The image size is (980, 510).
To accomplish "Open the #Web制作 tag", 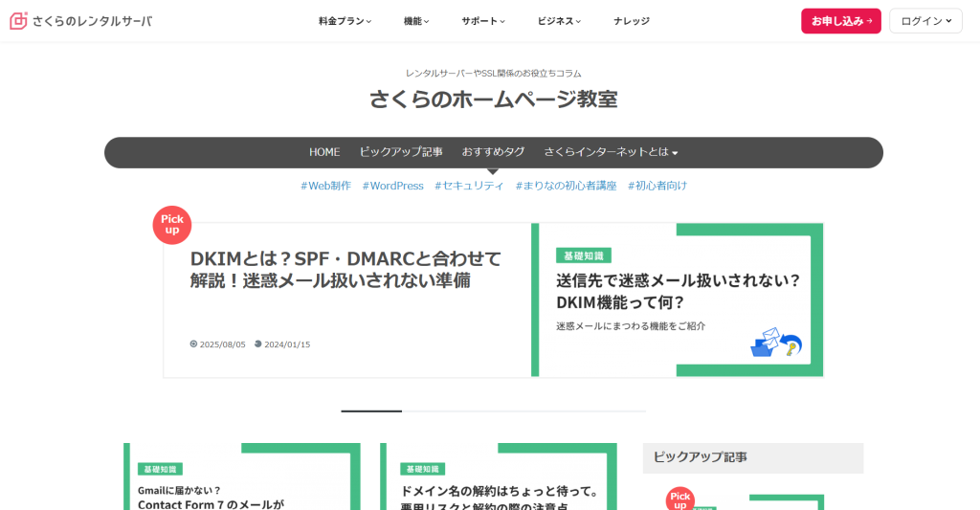I will point(325,186).
